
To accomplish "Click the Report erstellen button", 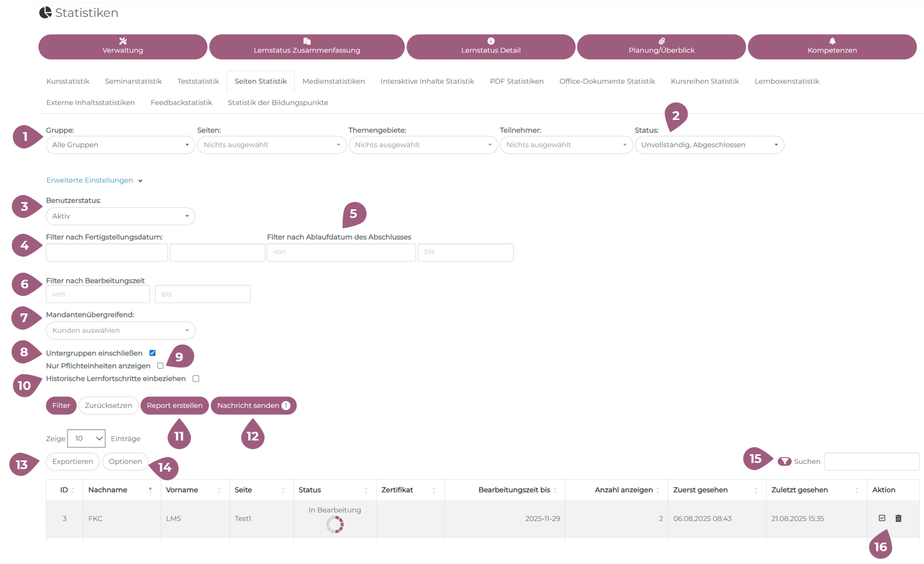I will coord(174,406).
